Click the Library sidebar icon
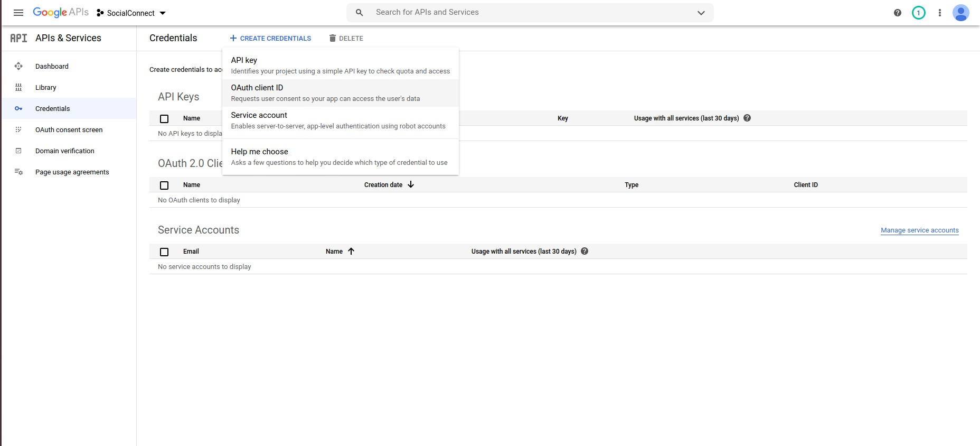This screenshot has width=980, height=446. tap(18, 87)
